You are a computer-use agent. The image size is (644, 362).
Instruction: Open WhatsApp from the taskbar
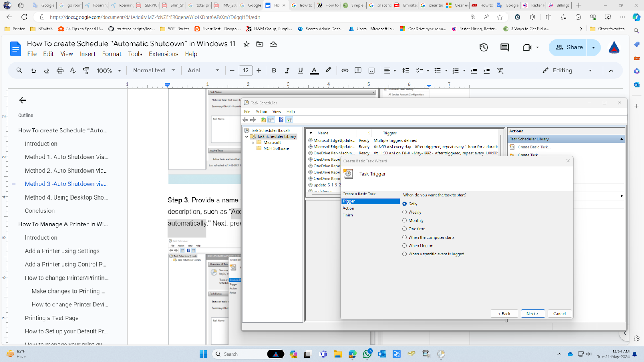367,354
